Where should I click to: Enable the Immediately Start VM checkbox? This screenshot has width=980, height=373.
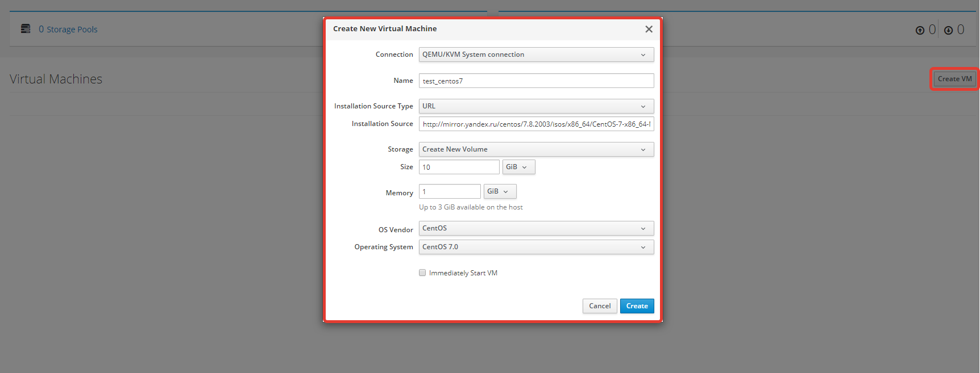(x=422, y=273)
